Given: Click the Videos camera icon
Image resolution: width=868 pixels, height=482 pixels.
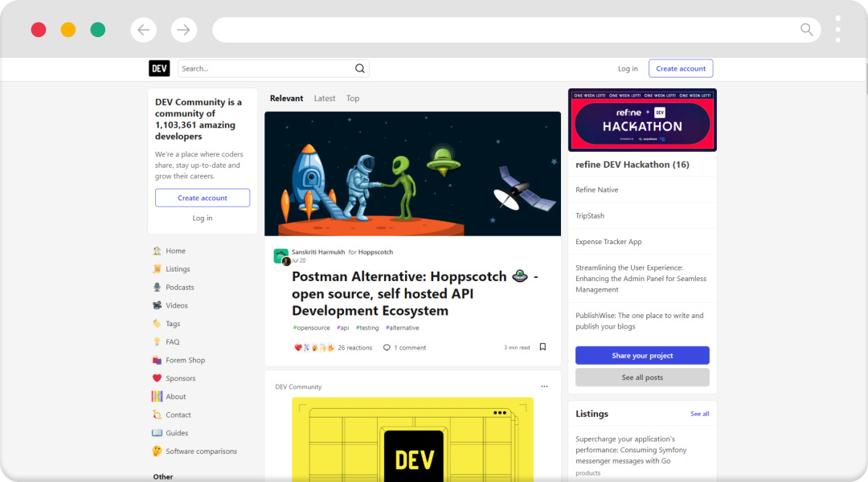Looking at the screenshot, I should point(158,305).
